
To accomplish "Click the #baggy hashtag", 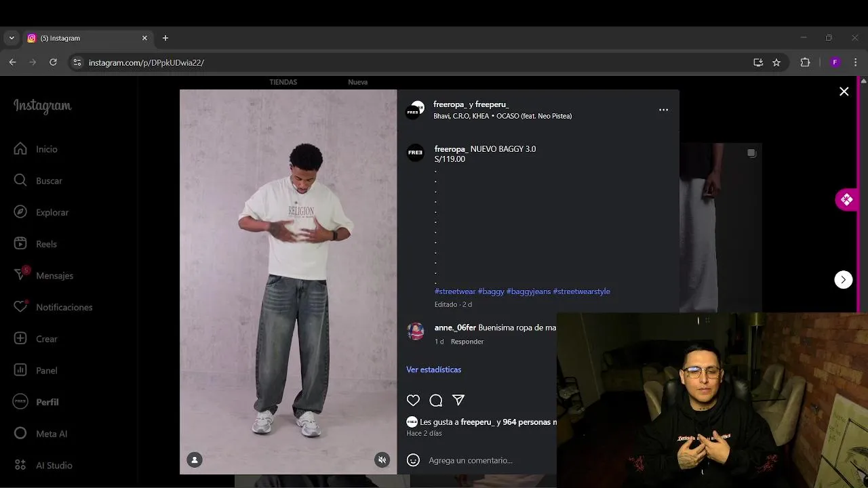I will [x=491, y=291].
